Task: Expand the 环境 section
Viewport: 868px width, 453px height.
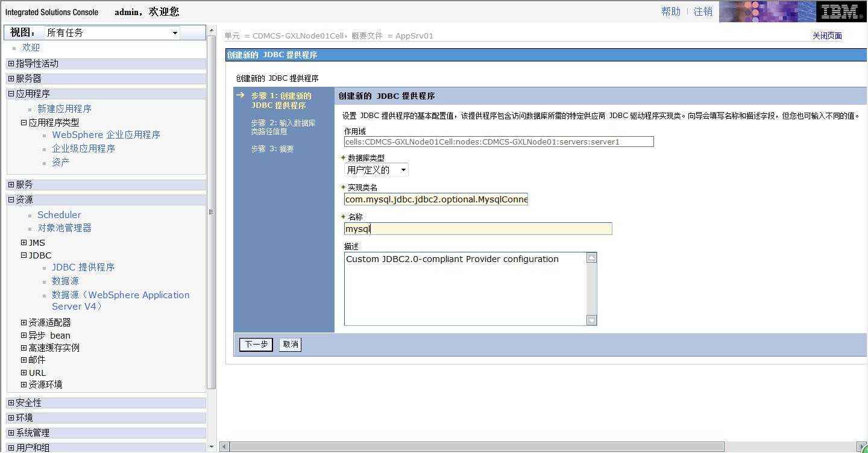Action: (11, 417)
